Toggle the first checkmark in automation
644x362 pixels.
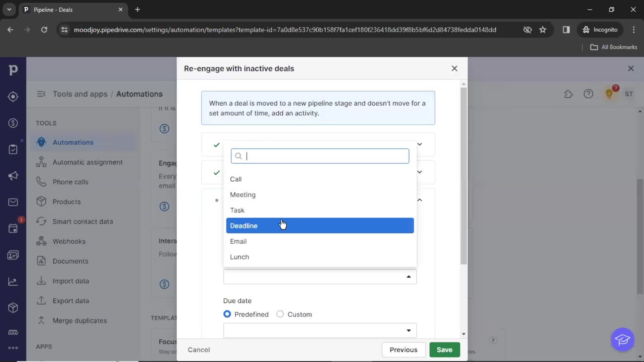[x=216, y=144]
